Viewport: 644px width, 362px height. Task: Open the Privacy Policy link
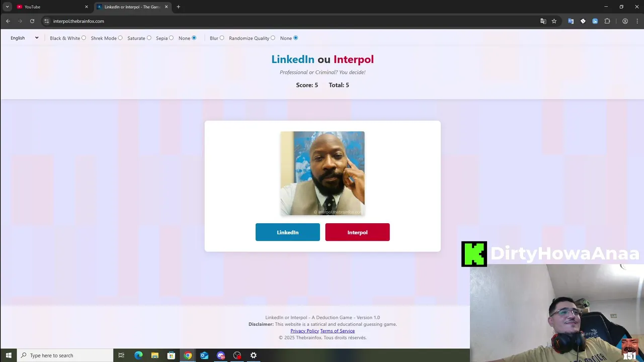pyautogui.click(x=304, y=331)
